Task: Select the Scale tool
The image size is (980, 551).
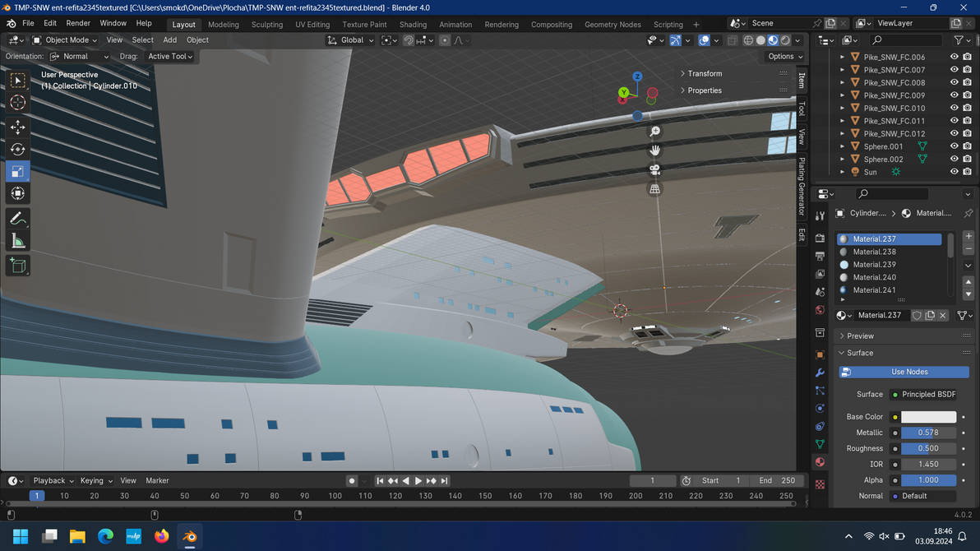Action: 17,171
